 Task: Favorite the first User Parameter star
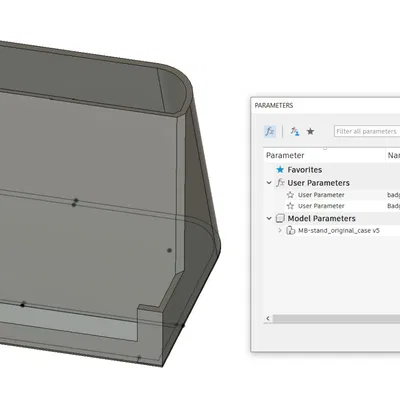290,195
